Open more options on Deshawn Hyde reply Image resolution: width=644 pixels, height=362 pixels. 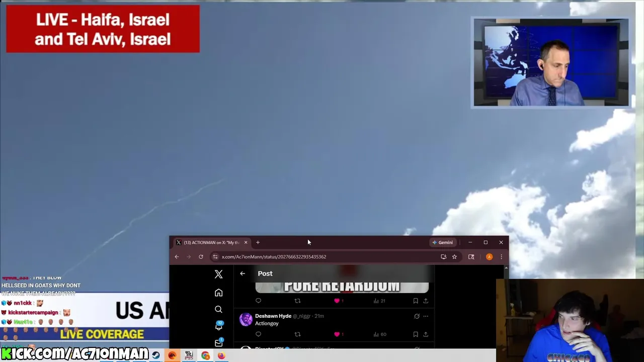tap(426, 316)
